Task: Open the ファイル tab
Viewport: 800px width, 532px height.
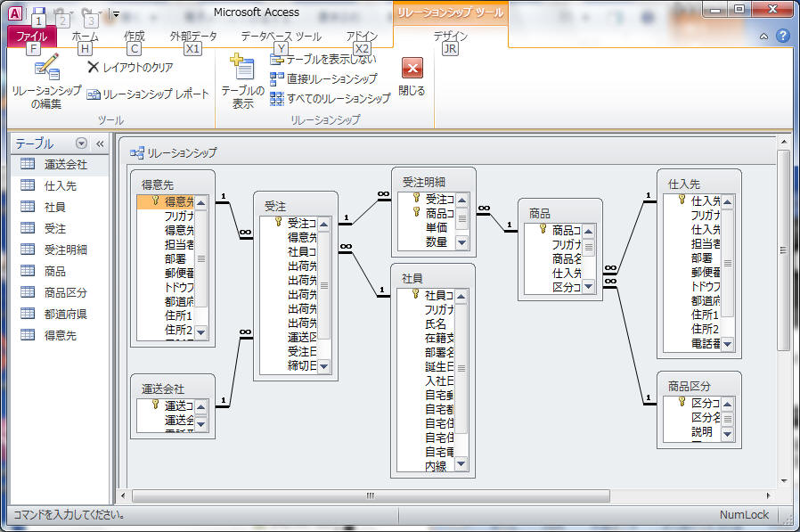Action: pos(32,37)
